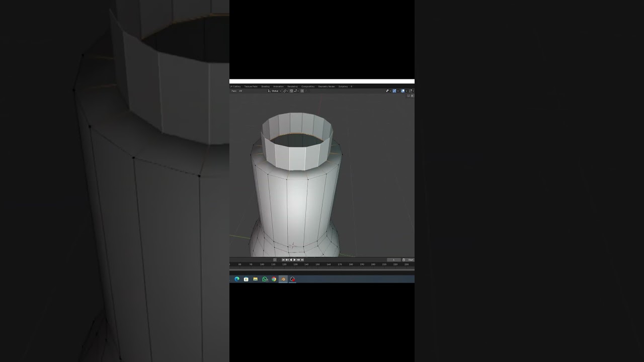This screenshot has height=362, width=644.
Task: Switch to the UV Editing workspace tab
Action: pos(234,86)
